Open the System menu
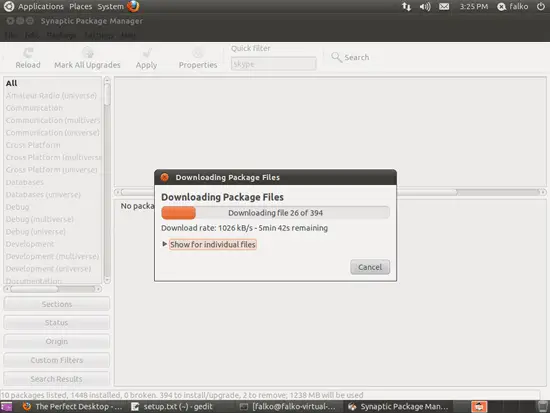This screenshot has height=413, width=550. (x=110, y=7)
